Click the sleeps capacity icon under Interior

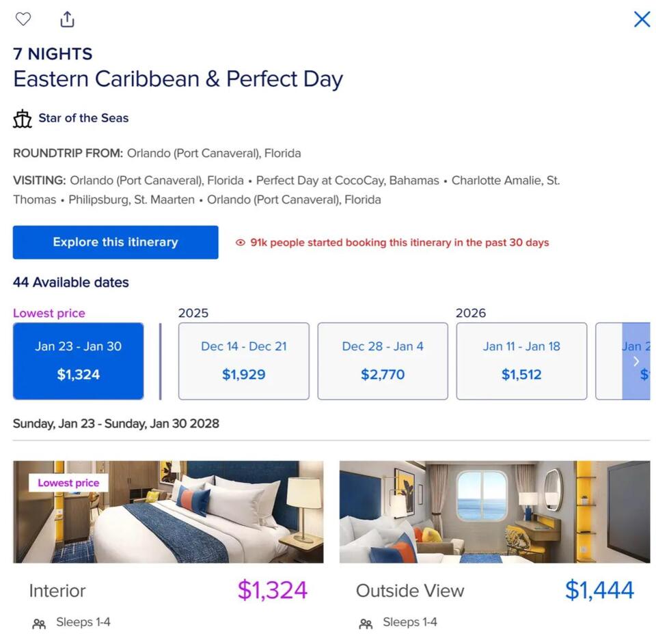pos(38,622)
